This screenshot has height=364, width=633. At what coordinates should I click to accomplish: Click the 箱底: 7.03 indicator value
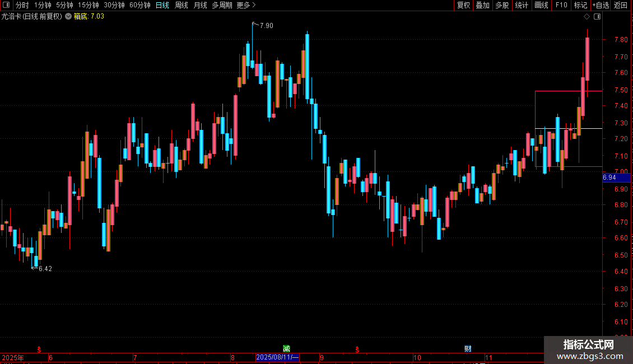point(89,16)
